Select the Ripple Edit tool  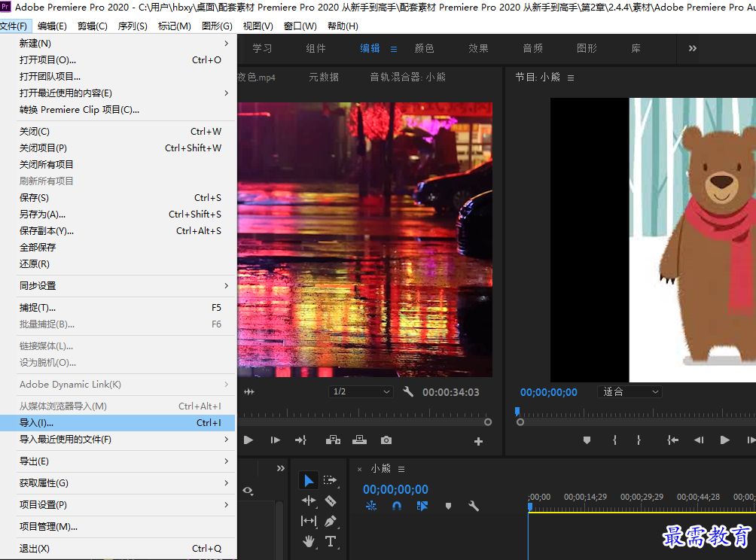click(309, 501)
